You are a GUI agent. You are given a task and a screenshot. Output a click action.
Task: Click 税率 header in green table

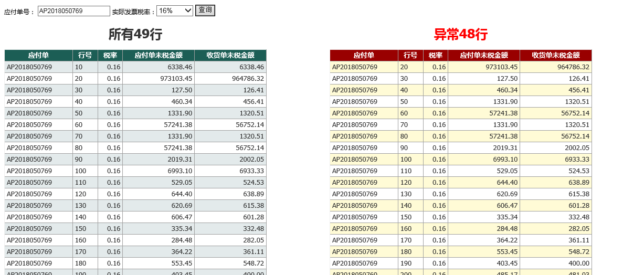110,55
